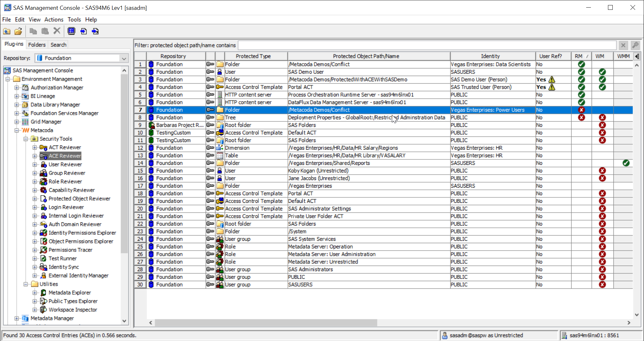
Task: Click the apply filter icon
Action: 635,45
